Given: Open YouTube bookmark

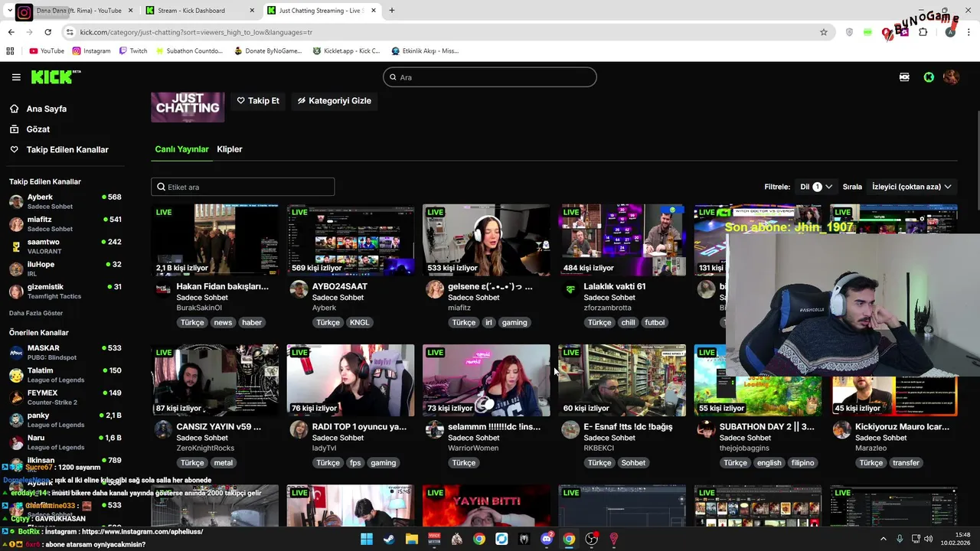Looking at the screenshot, I should (x=47, y=51).
